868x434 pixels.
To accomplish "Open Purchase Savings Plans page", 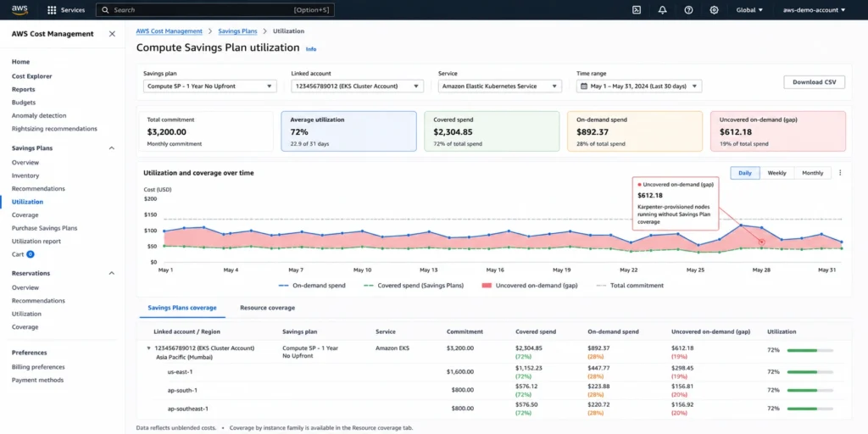I will coord(44,228).
